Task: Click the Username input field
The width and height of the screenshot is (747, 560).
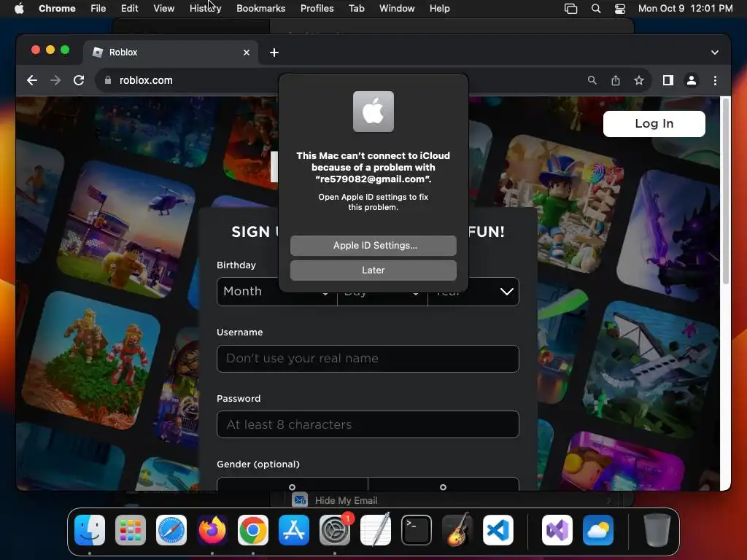Action: (x=368, y=359)
